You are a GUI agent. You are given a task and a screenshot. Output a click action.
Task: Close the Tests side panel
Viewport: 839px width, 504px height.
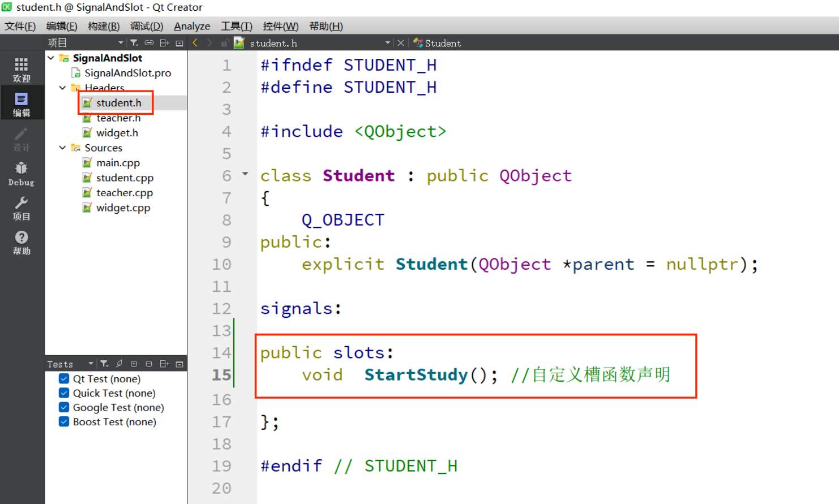tap(179, 364)
